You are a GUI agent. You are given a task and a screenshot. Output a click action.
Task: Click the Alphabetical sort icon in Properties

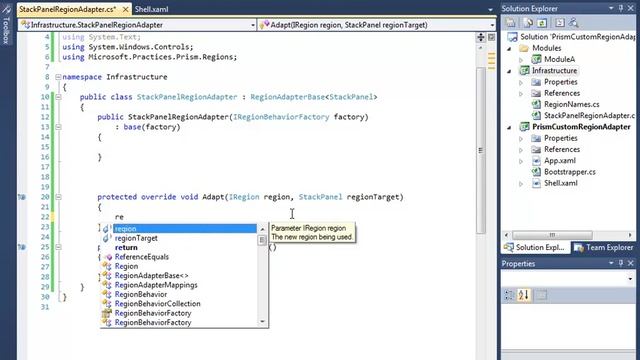tap(524, 295)
